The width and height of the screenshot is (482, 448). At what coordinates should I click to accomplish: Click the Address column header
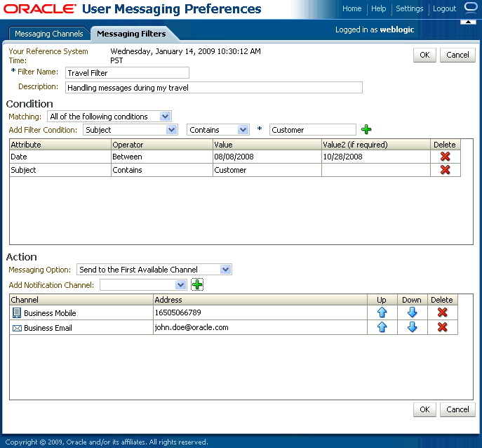260,300
